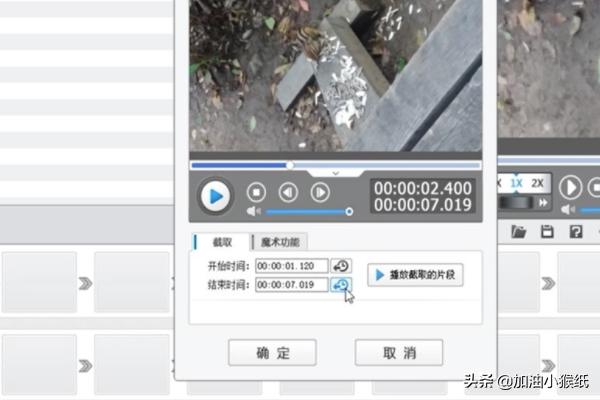Click 播放截取的片段 button

point(415,275)
